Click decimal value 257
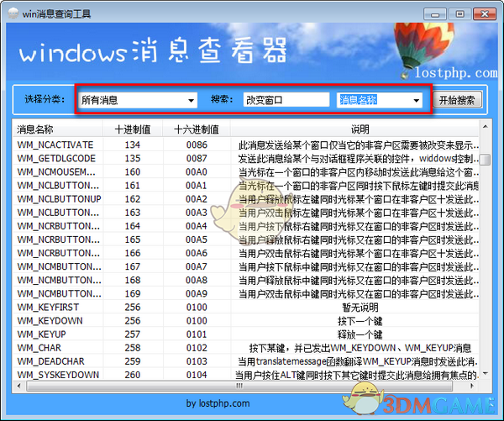This screenshot has width=504, height=421. point(133,334)
